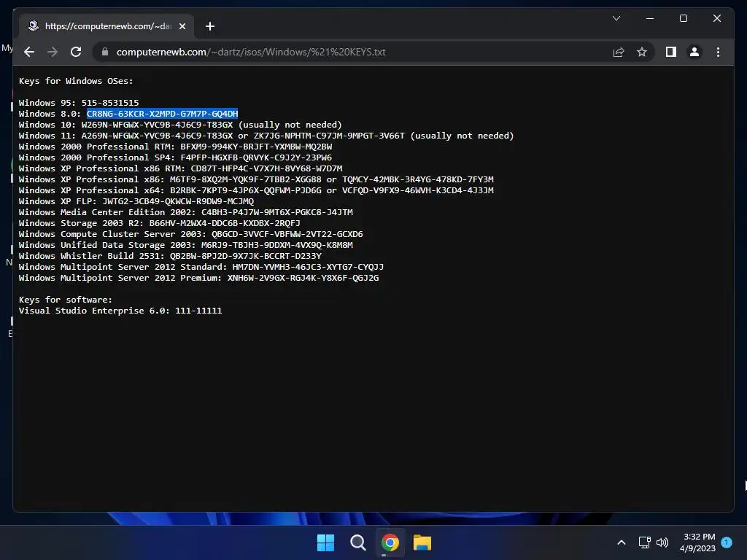Open File Explorer from the taskbar
The image size is (747, 560).
(x=422, y=542)
